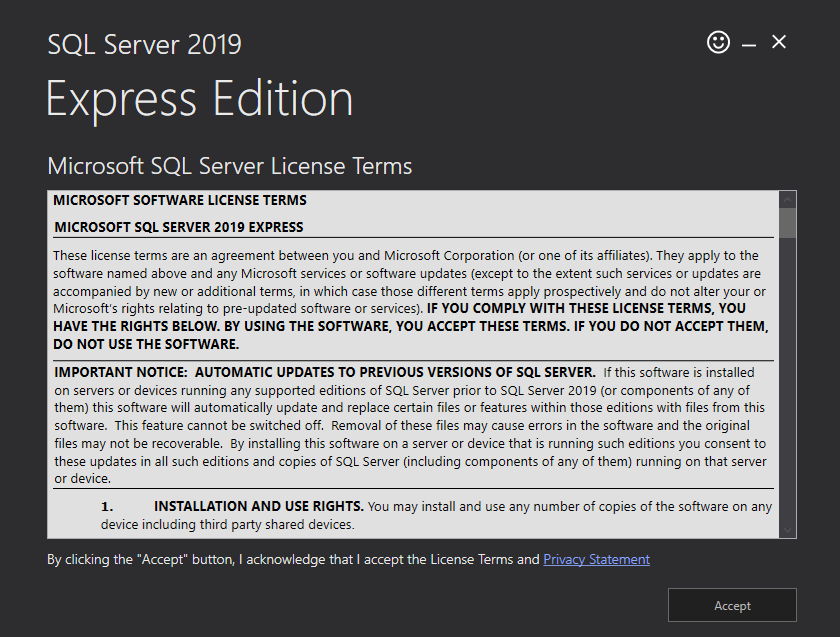Click the smiley feedback icon
Viewport: 840px width, 637px height.
pyautogui.click(x=718, y=42)
